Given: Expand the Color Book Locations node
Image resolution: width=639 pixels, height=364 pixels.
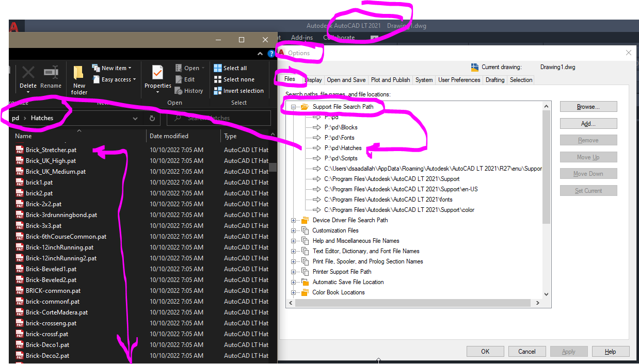Looking at the screenshot, I should click(294, 292).
